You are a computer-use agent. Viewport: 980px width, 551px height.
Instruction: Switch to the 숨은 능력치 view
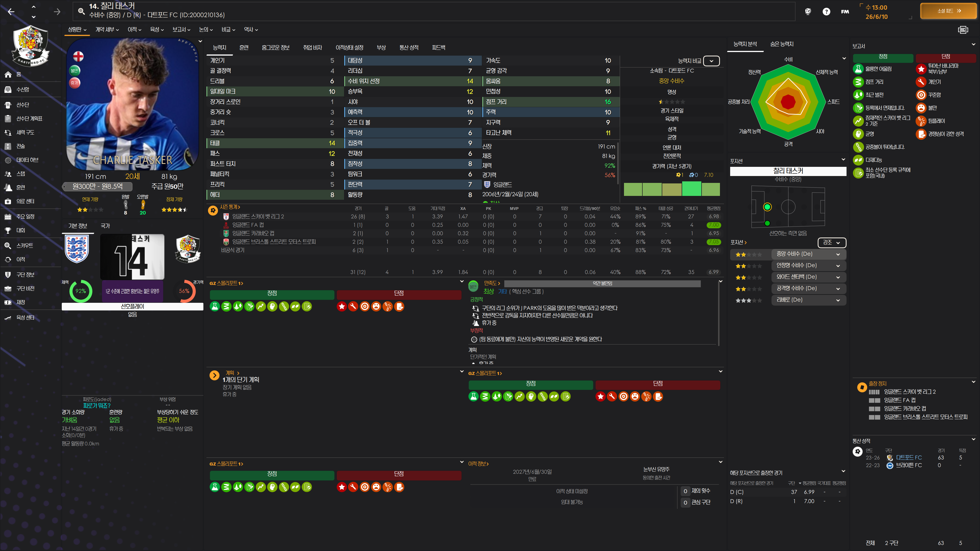(x=781, y=44)
